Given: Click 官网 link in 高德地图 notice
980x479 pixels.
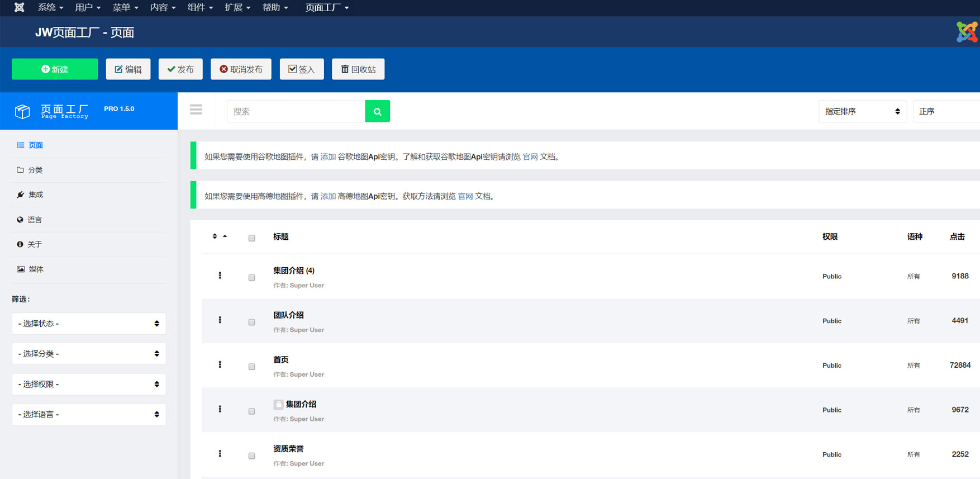Looking at the screenshot, I should coord(465,196).
